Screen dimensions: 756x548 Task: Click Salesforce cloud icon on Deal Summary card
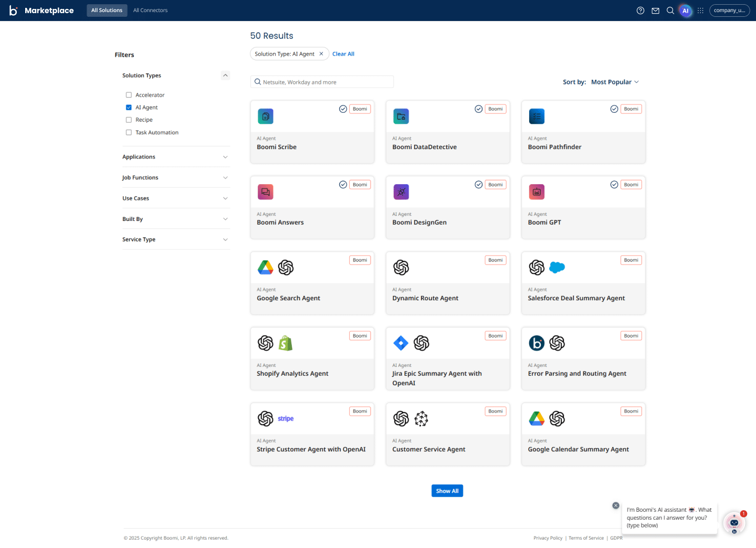point(557,268)
